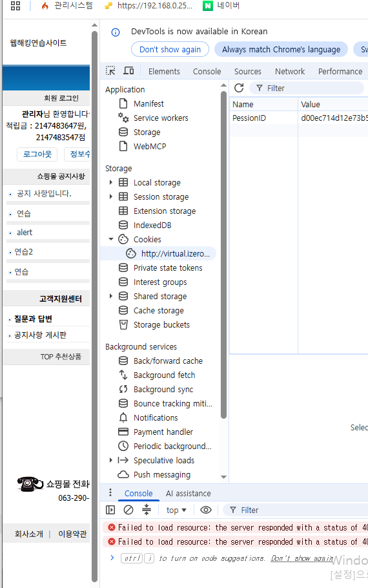Open Manifest in Application panel

tap(148, 103)
